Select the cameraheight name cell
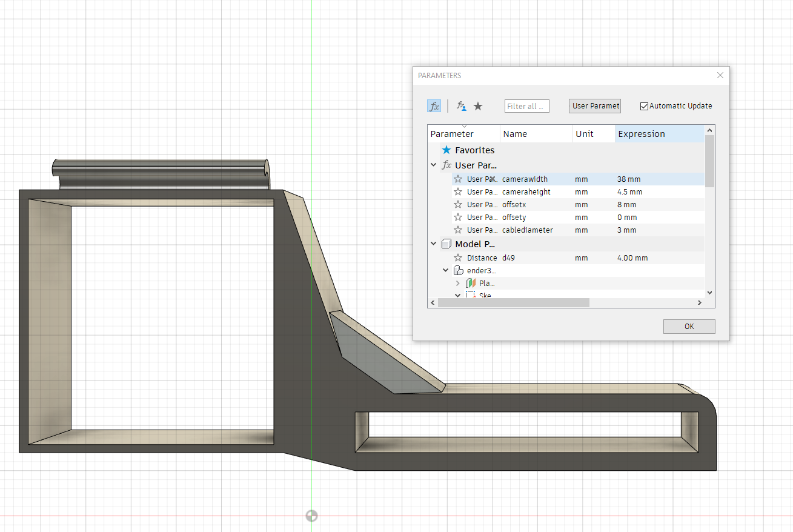 [x=526, y=192]
